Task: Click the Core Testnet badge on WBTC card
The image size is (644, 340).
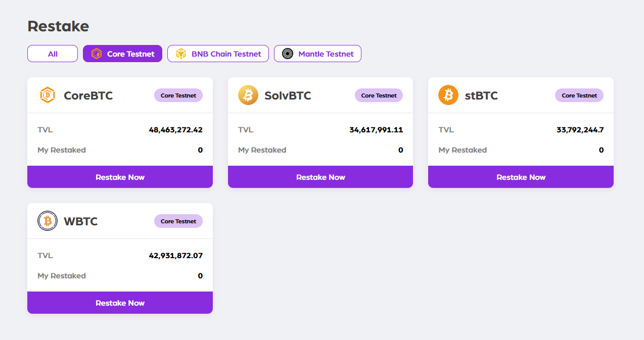Action: coord(178,221)
